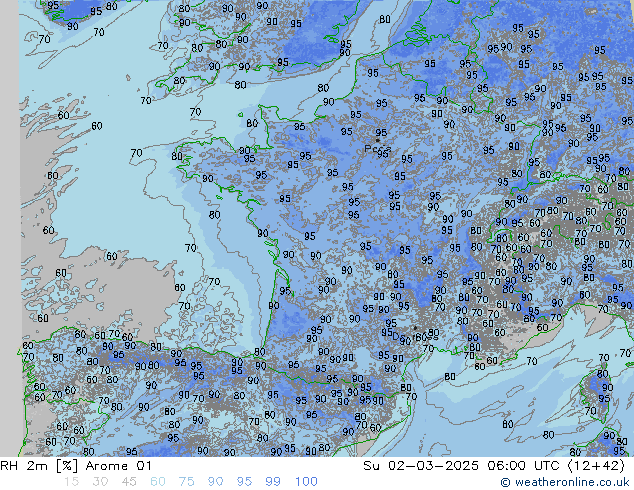Click legend value 30
The width and height of the screenshot is (634, 490).
click(100, 482)
